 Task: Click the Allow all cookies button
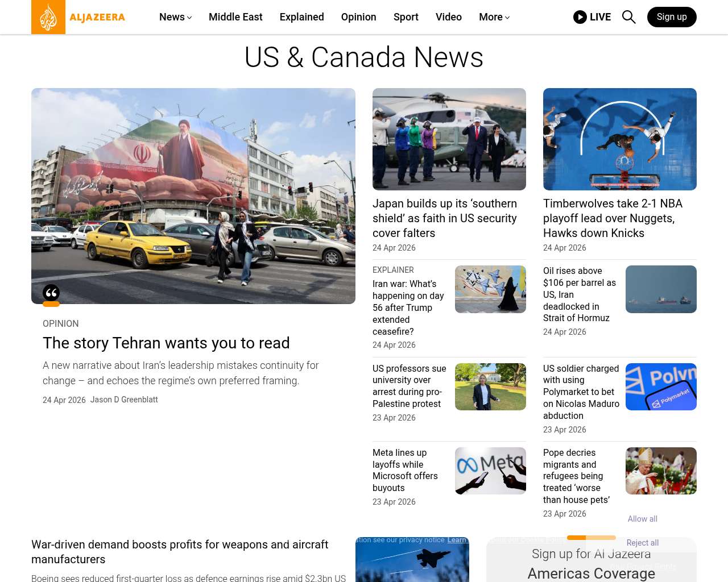pos(642,519)
